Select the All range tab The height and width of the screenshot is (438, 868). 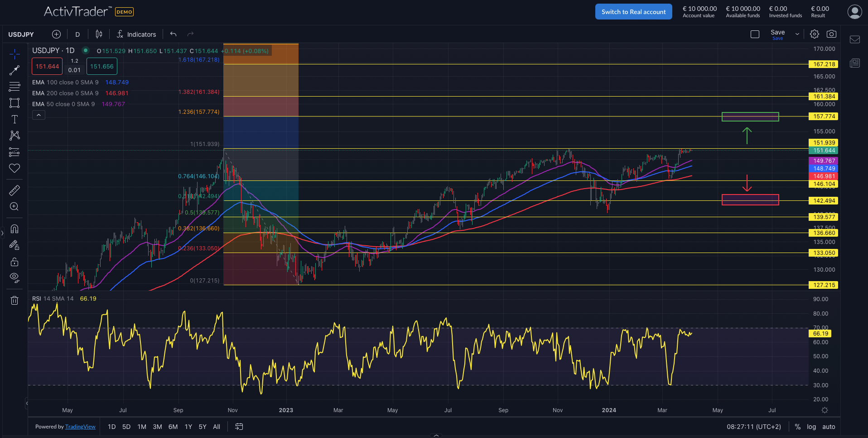pyautogui.click(x=217, y=427)
